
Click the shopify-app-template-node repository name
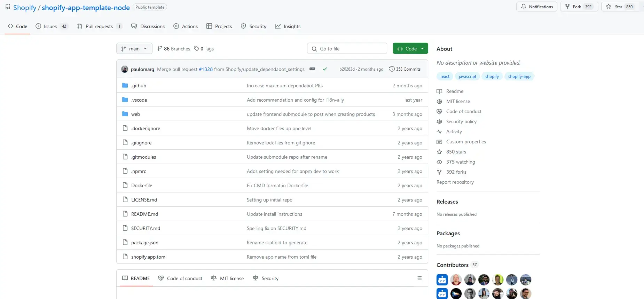(x=86, y=7)
